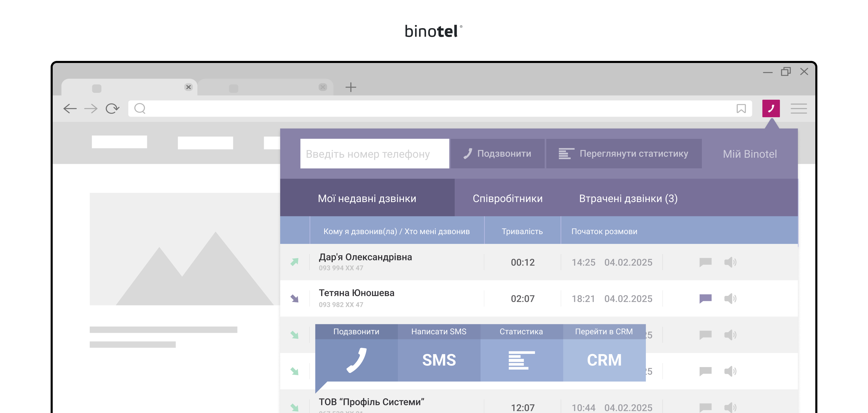Click the Написати SMS popup tile
The image size is (868, 413).
point(439,353)
